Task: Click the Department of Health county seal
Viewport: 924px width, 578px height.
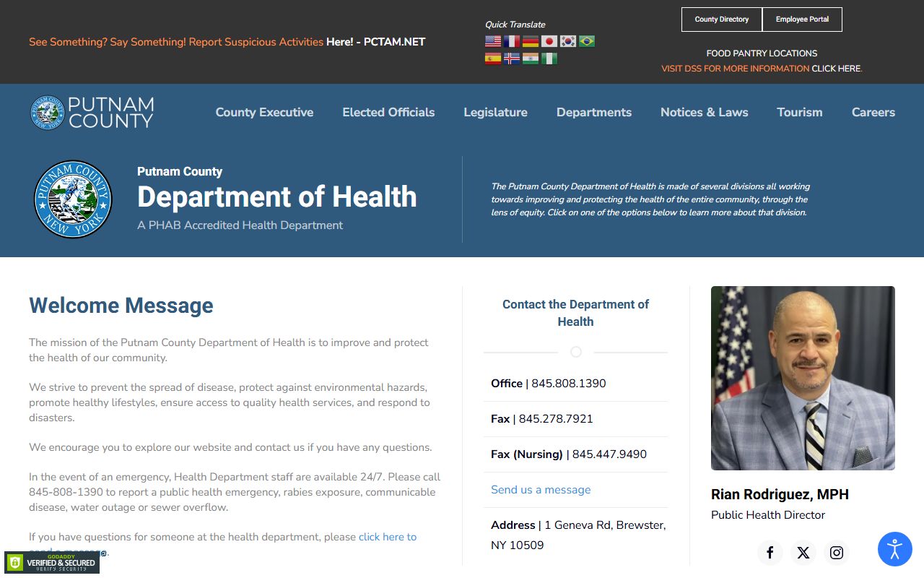Action: 73,199
